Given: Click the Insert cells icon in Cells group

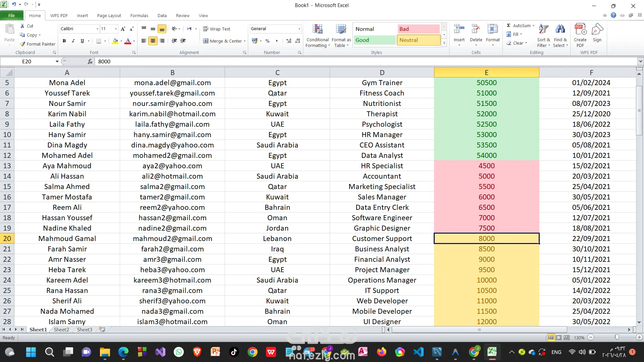Looking at the screenshot, I should click(x=459, y=29).
